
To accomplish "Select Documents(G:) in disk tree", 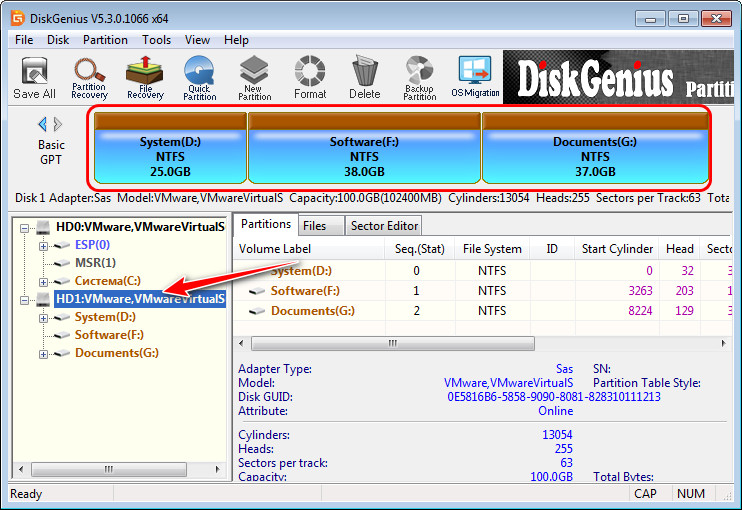I will click(116, 352).
